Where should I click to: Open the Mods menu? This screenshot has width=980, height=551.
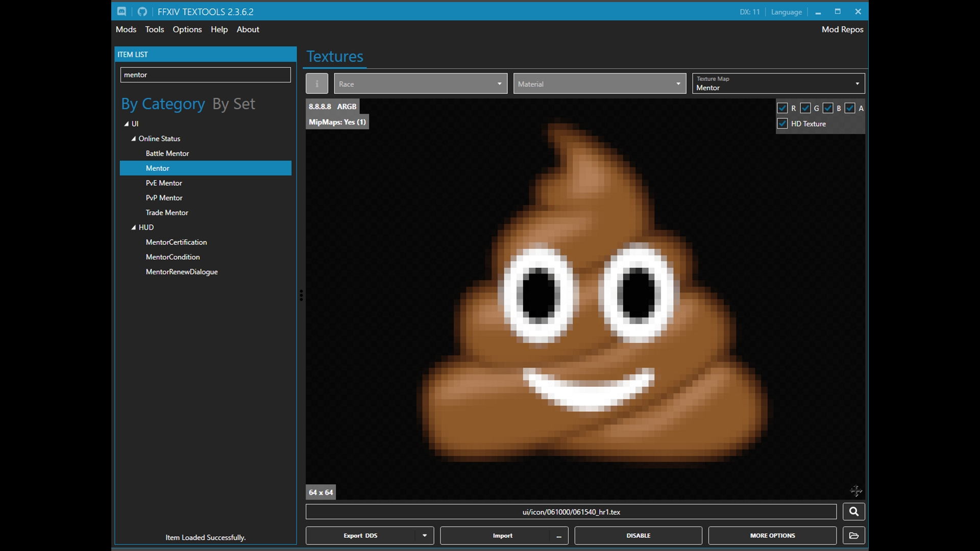pyautogui.click(x=126, y=30)
